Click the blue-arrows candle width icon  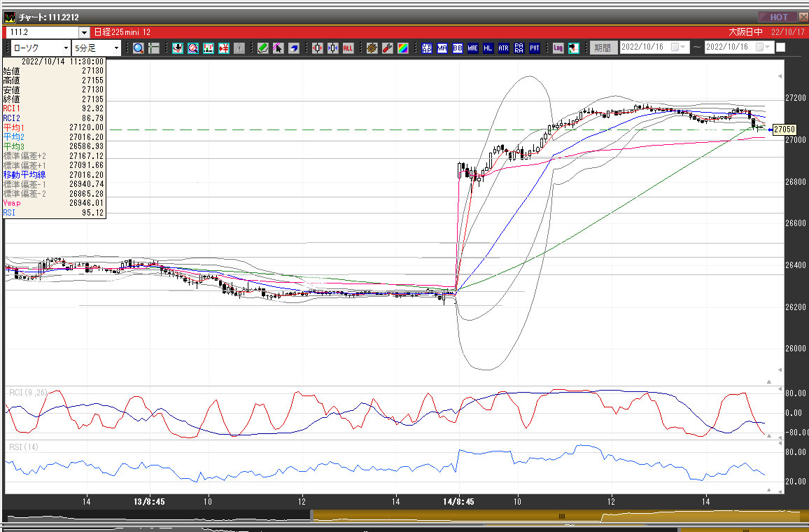pos(333,48)
